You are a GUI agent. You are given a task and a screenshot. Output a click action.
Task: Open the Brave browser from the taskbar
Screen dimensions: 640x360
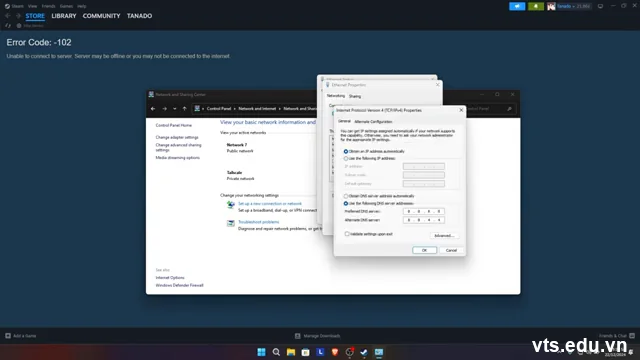coord(335,352)
